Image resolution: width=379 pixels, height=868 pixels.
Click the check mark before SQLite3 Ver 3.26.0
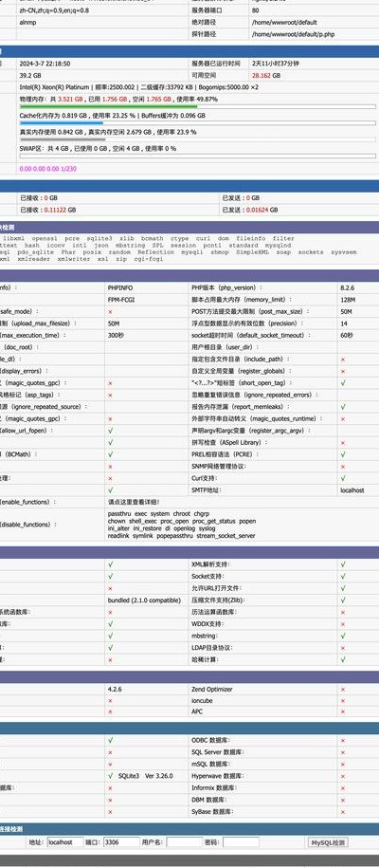point(111,776)
